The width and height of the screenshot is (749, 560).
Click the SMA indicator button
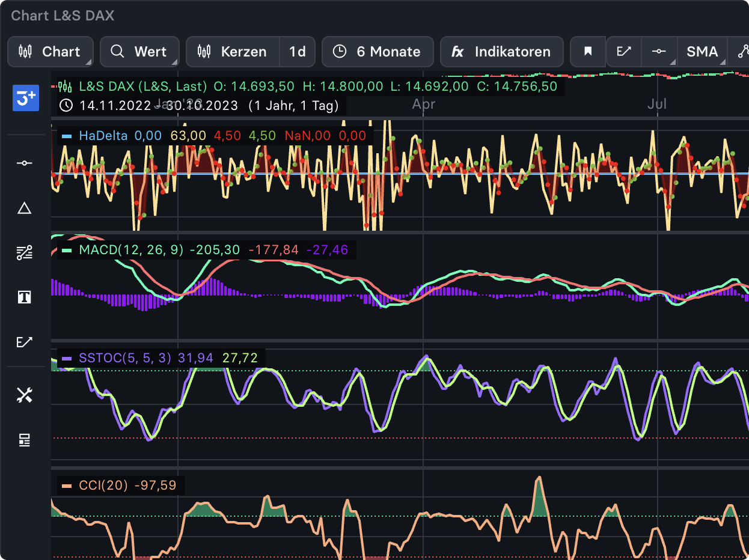(702, 52)
